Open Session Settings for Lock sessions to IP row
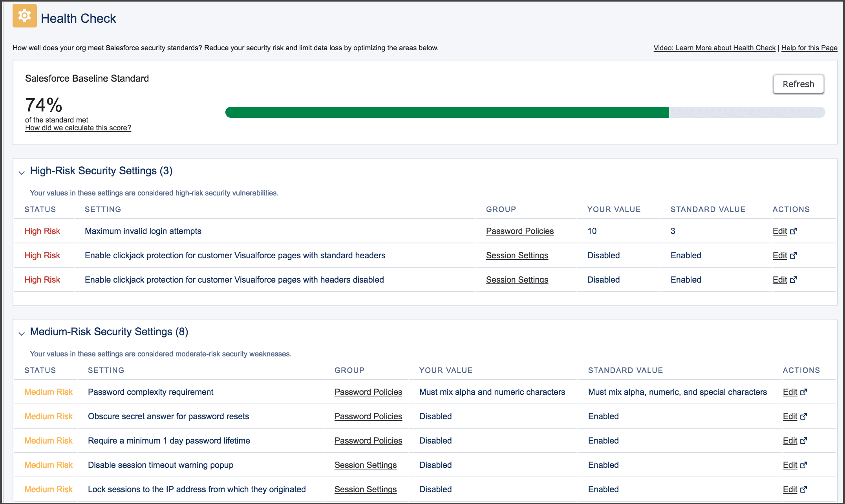The height and width of the screenshot is (504, 845). (x=366, y=489)
